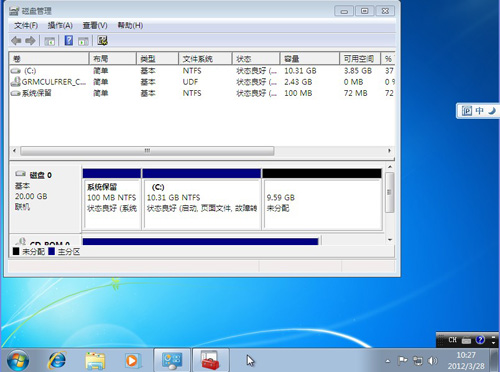Click the 10.31 GB capacity cell
The width and height of the screenshot is (500, 372).
(300, 71)
